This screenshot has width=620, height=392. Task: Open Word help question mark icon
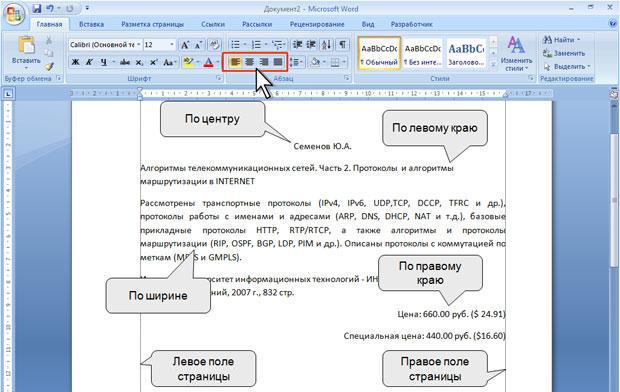[x=613, y=24]
